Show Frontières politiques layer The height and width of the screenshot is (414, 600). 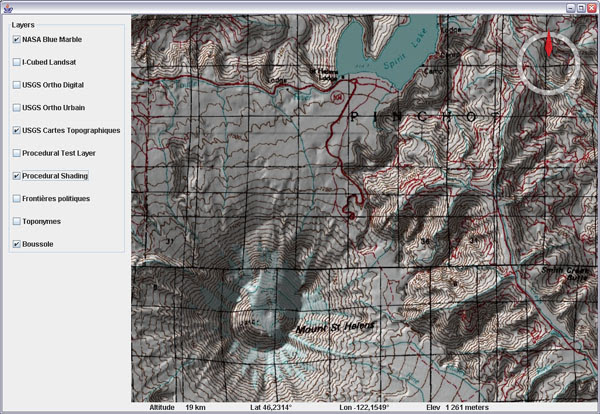[x=16, y=199]
